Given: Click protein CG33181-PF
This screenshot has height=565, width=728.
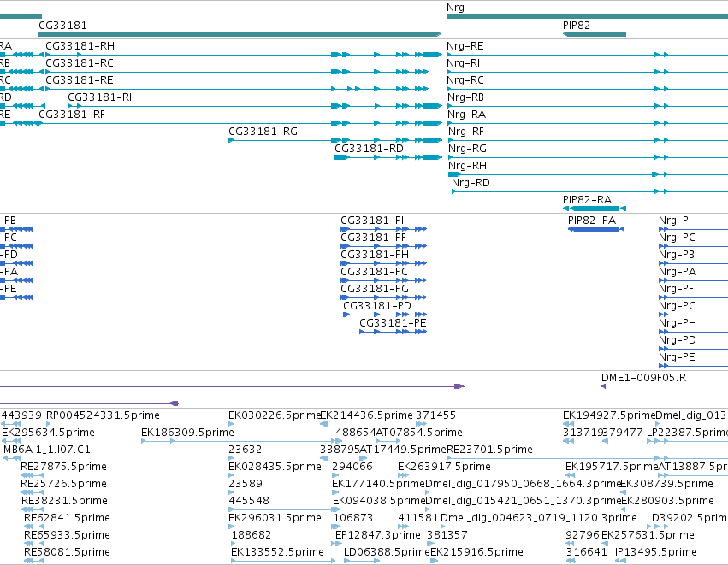Looking at the screenshot, I should pyautogui.click(x=373, y=238).
